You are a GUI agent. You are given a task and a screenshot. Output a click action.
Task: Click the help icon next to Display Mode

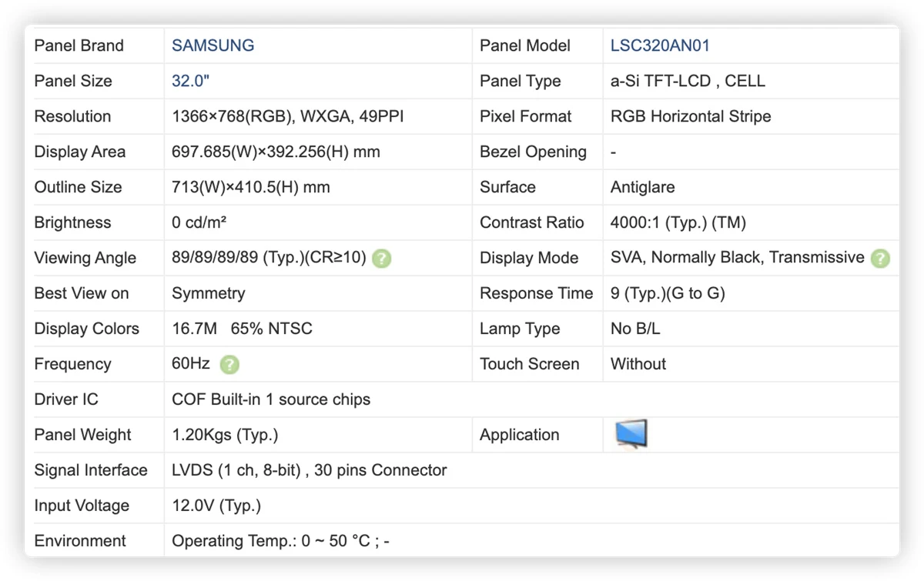pyautogui.click(x=880, y=259)
